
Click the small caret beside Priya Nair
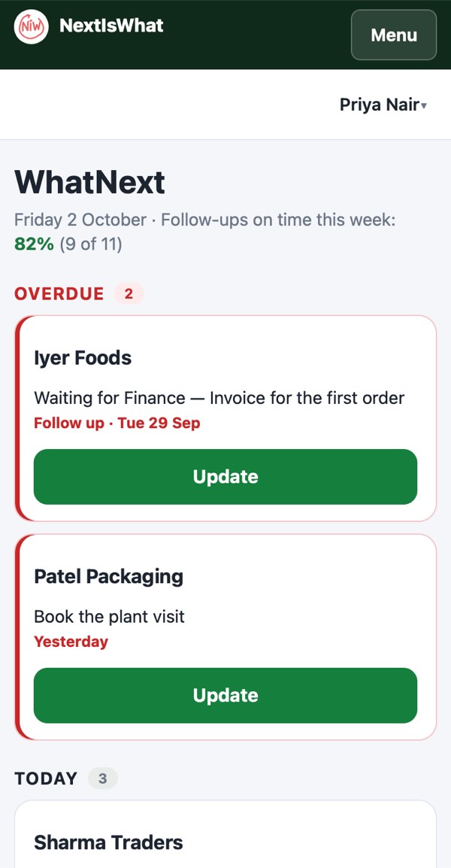coord(424,105)
